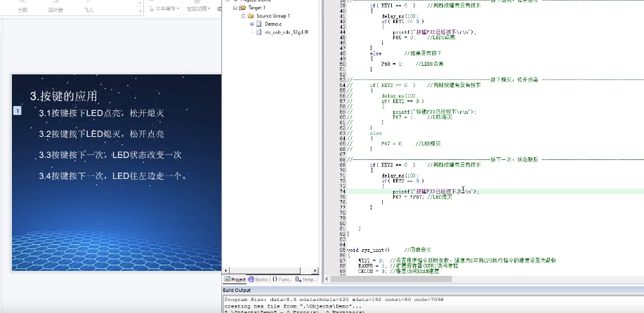The height and width of the screenshot is (313, 644).
Task: Switch to the Project tab
Action: pyautogui.click(x=235, y=279)
